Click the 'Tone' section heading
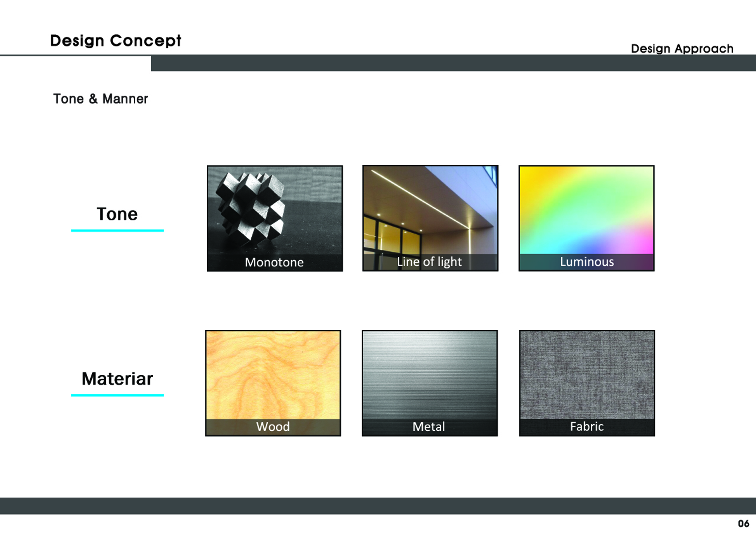756x535 pixels. tap(117, 214)
